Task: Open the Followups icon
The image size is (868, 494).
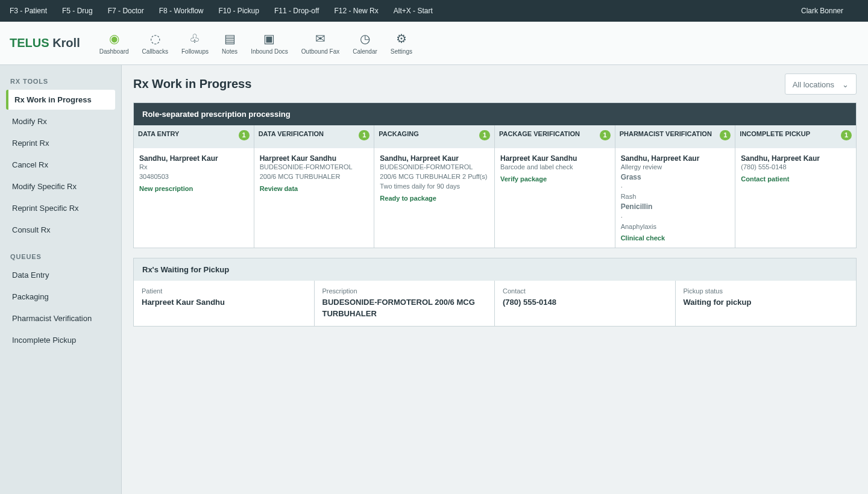Action: click(x=195, y=39)
